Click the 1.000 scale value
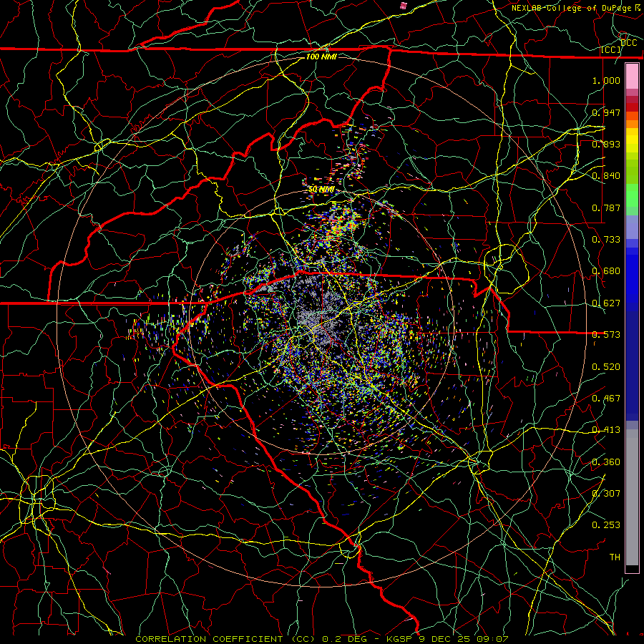Image resolution: width=644 pixels, height=644 pixels. click(606, 80)
